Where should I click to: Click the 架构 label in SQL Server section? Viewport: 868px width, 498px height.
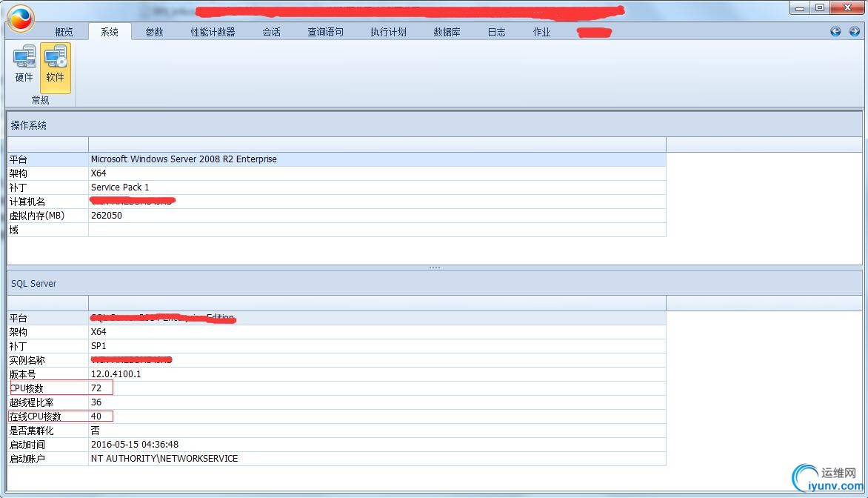(19, 332)
